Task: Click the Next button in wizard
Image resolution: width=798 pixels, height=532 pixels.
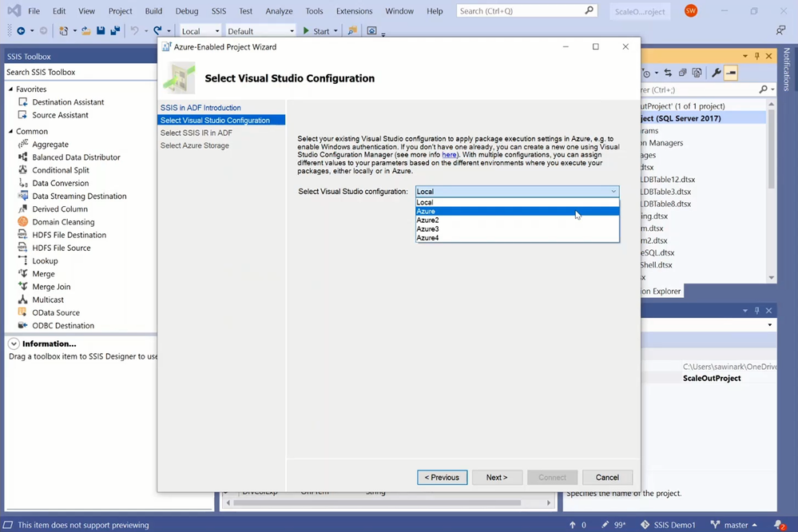Action: click(497, 478)
